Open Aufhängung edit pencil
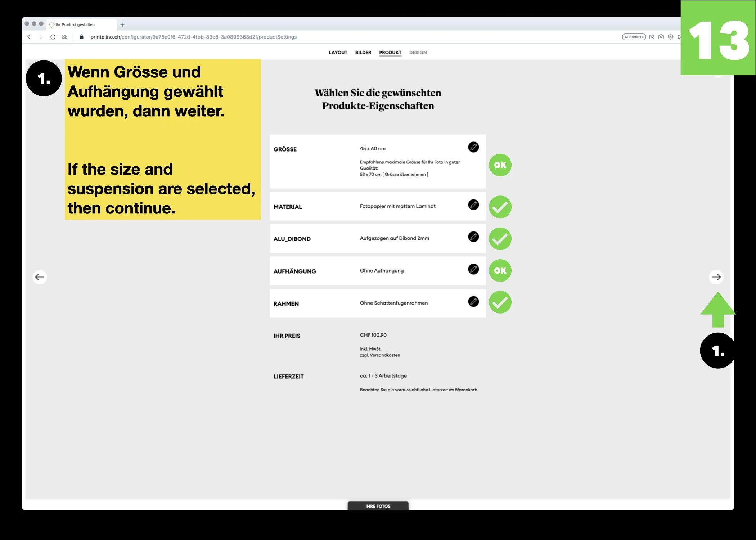The width and height of the screenshot is (756, 540). pyautogui.click(x=473, y=269)
